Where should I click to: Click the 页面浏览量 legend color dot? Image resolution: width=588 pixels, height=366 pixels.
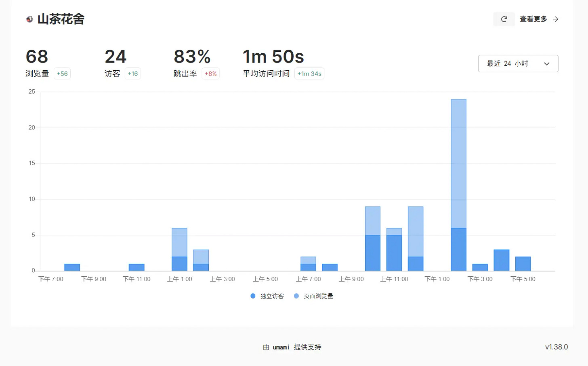(296, 296)
